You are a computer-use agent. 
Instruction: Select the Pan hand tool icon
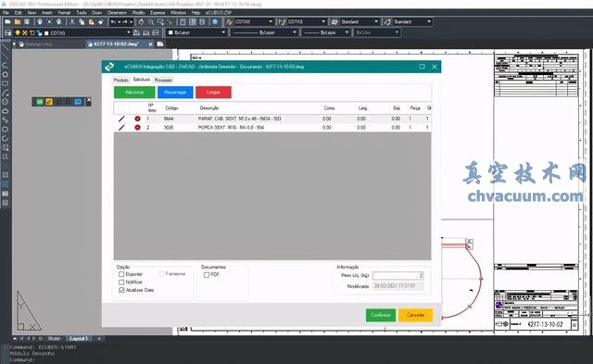[x=141, y=22]
